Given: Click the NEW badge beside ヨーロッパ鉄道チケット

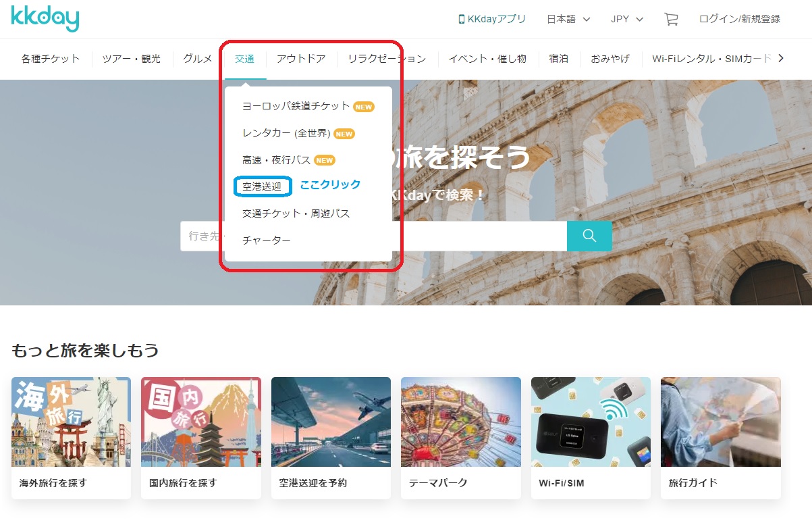Looking at the screenshot, I should (x=364, y=106).
